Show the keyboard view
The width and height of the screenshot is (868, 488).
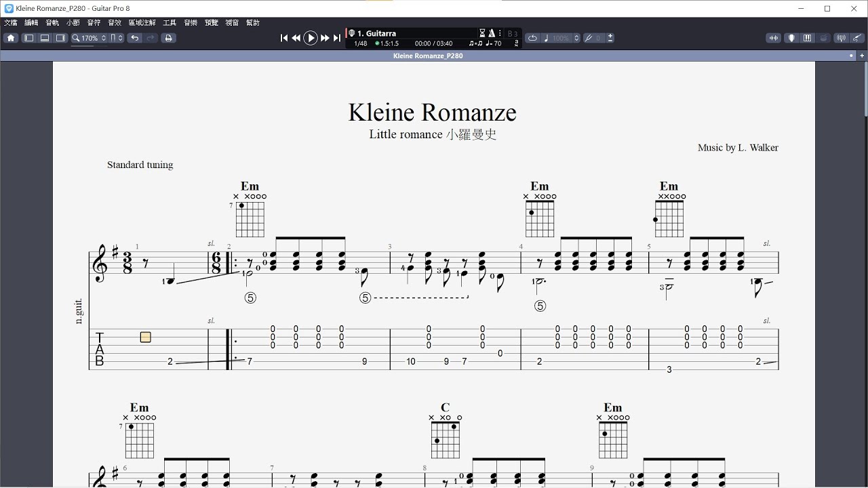pos(807,38)
